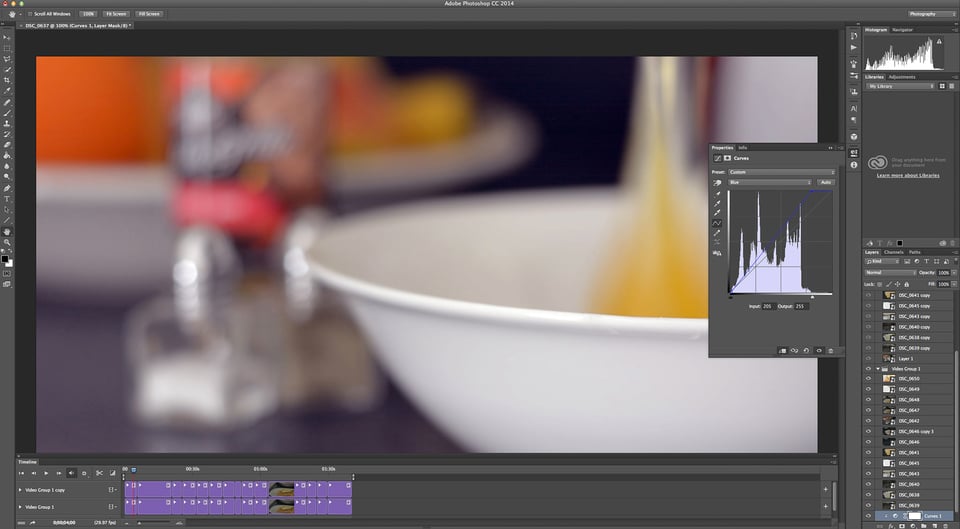Image resolution: width=960 pixels, height=529 pixels.
Task: Delete the Curves adjustment layer via trash icon
Action: [831, 351]
